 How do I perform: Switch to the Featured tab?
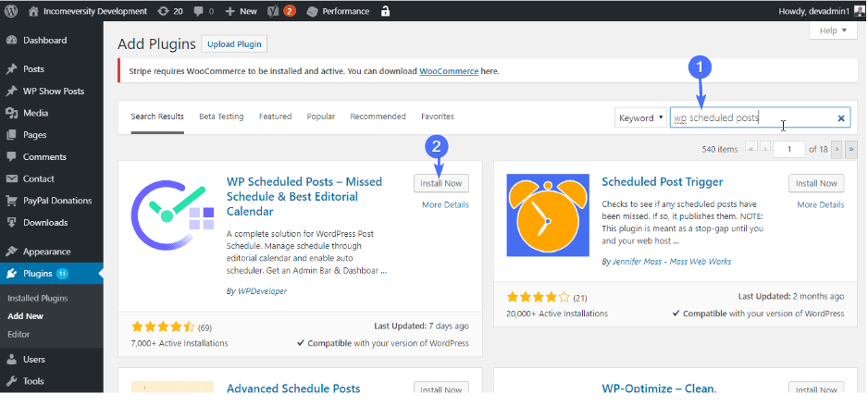point(275,117)
